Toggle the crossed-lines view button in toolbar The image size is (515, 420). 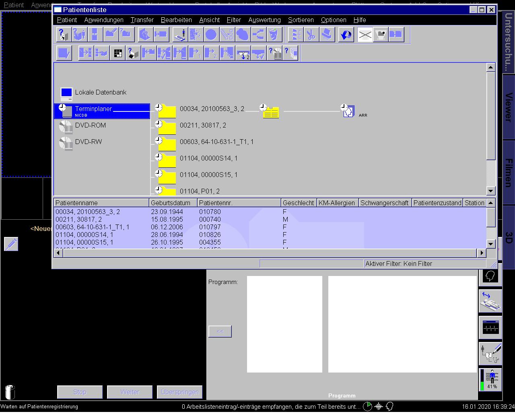(365, 35)
